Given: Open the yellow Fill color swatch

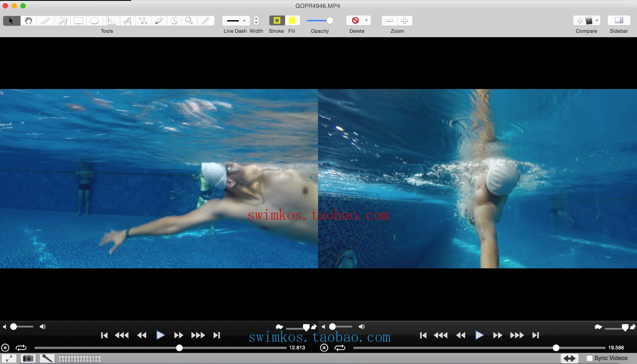Looking at the screenshot, I should click(292, 21).
